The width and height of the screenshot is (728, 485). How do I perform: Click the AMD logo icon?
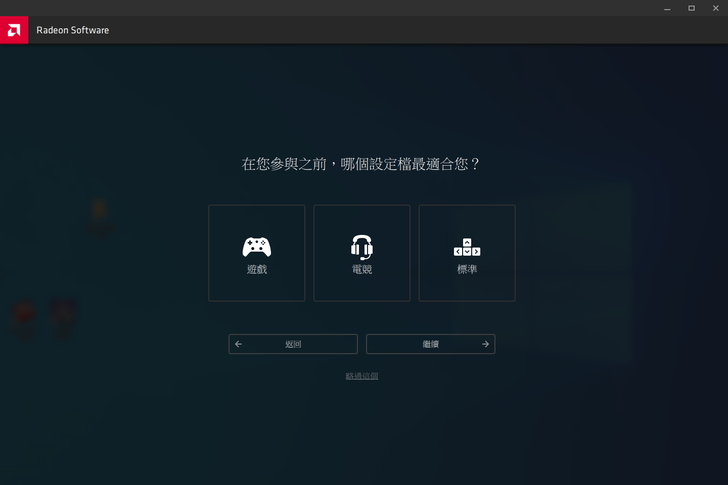[x=14, y=30]
